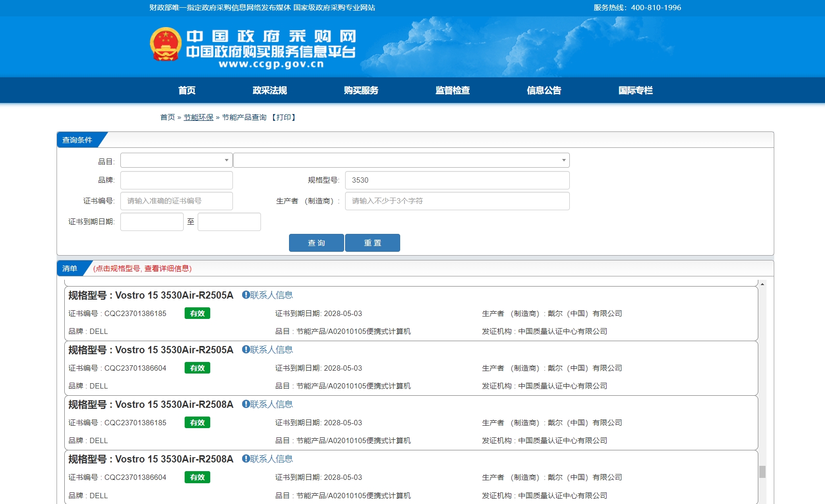This screenshot has width=825, height=504.
Task: Open 联系人信息 for first R2508A entry CQC23701386185
Action: (267, 404)
